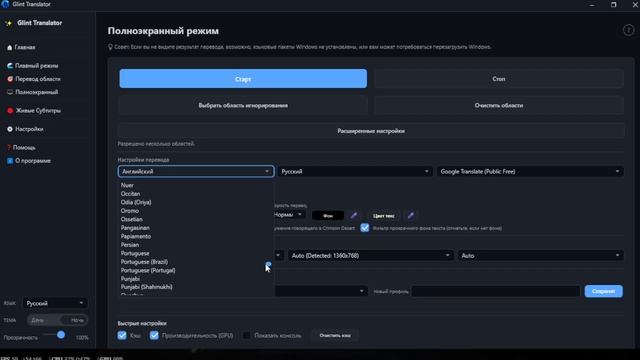640x360 pixels.
Task: Pick background color with first eyedropper icon
Action: 354,215
